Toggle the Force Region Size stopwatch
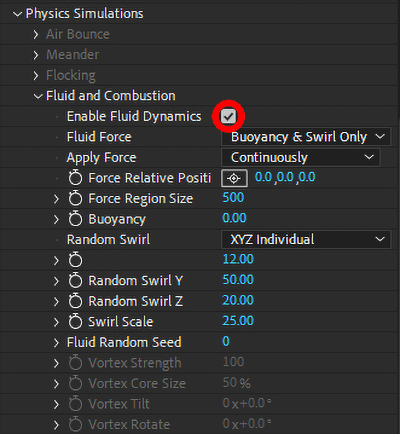Image resolution: width=400 pixels, height=434 pixels. pos(75,198)
